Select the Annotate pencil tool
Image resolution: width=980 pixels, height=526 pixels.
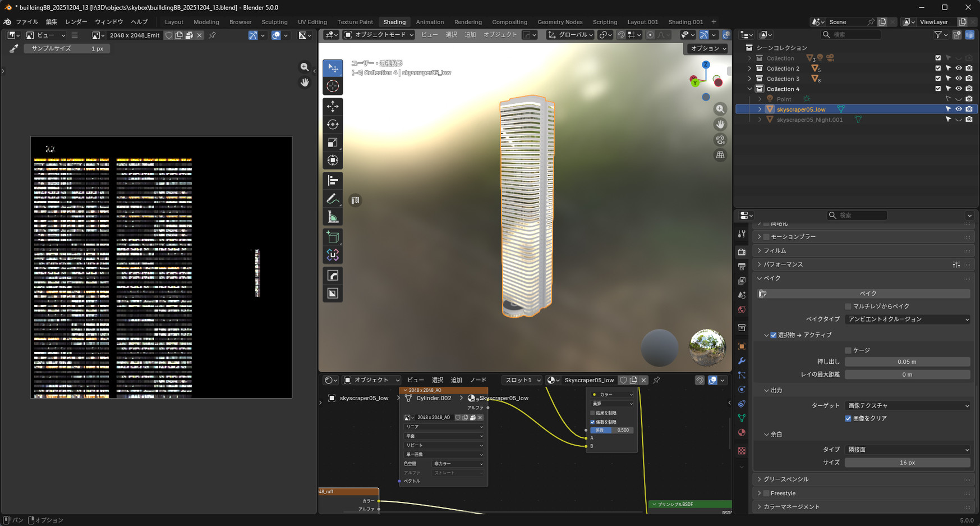click(333, 199)
